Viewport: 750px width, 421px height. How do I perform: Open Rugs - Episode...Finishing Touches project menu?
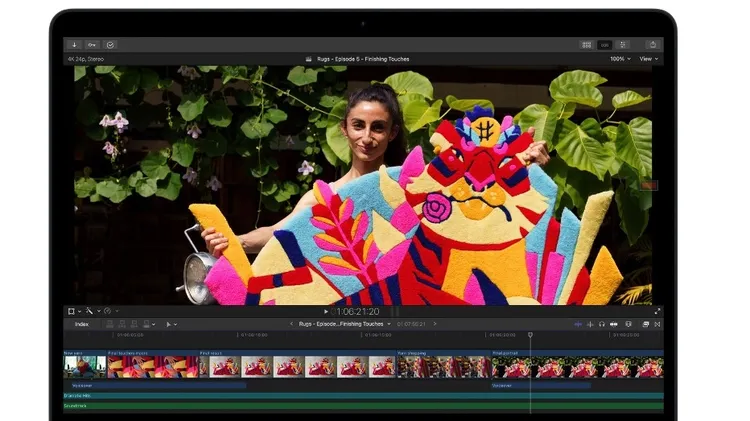344,324
